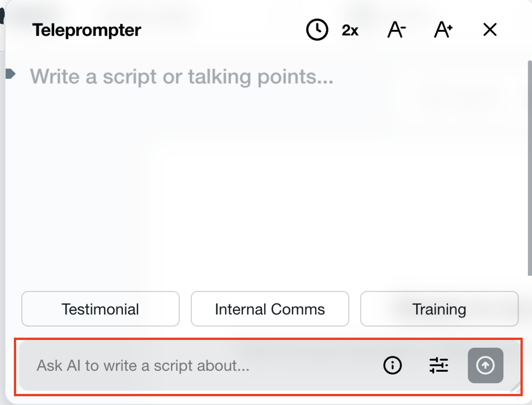The image size is (532, 405).
Task: Click the info icon in AI prompt bar
Action: [x=393, y=366]
